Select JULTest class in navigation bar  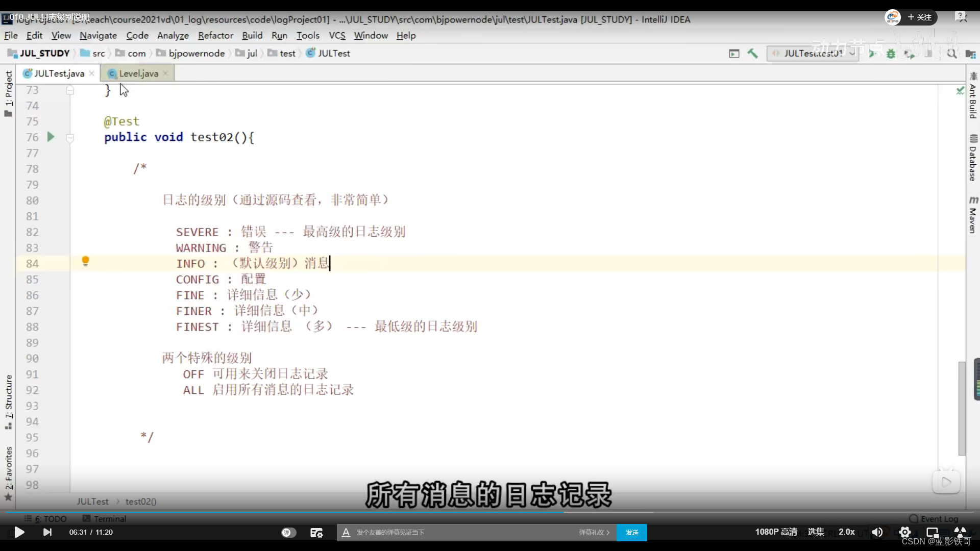pyautogui.click(x=328, y=53)
